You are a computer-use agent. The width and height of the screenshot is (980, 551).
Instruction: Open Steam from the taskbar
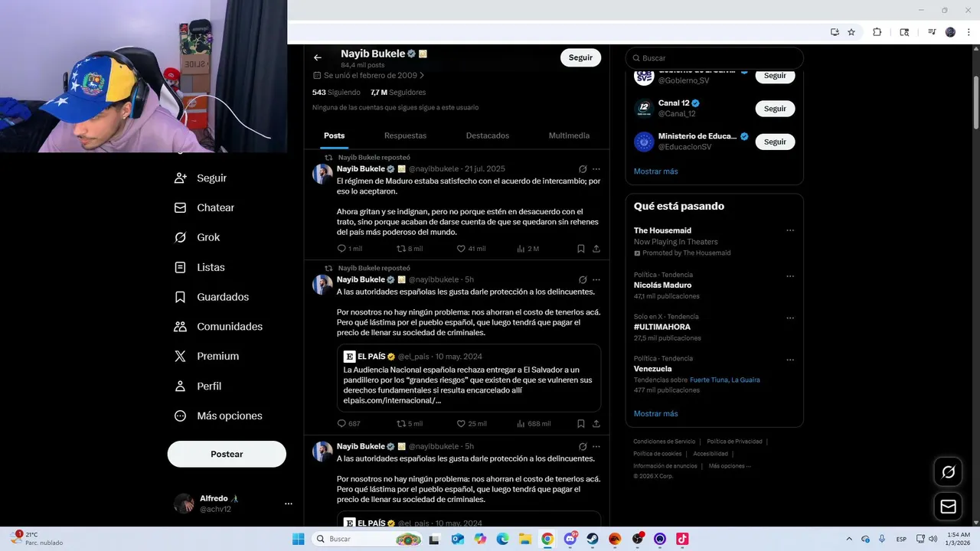[593, 539]
